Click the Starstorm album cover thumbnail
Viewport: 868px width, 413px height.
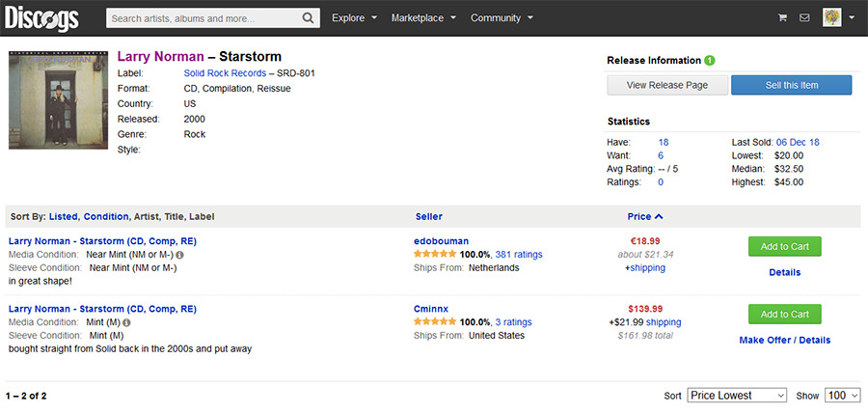(x=58, y=100)
